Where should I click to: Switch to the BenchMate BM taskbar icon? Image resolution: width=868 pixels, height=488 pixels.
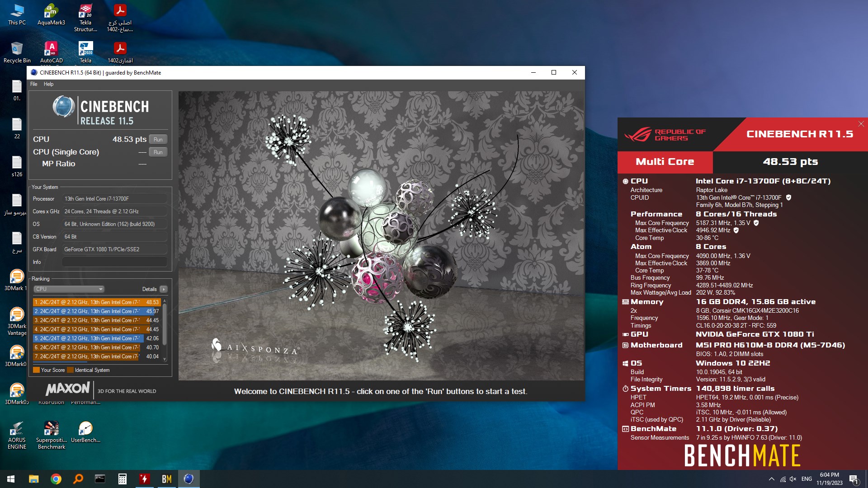pos(166,479)
